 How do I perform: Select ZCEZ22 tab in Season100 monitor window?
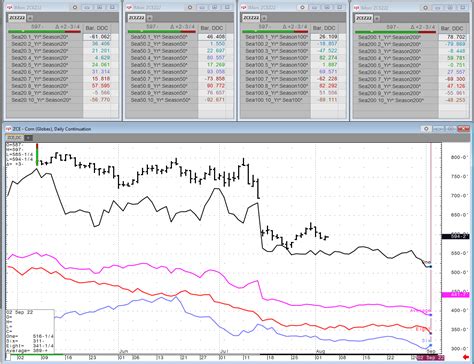click(250, 18)
